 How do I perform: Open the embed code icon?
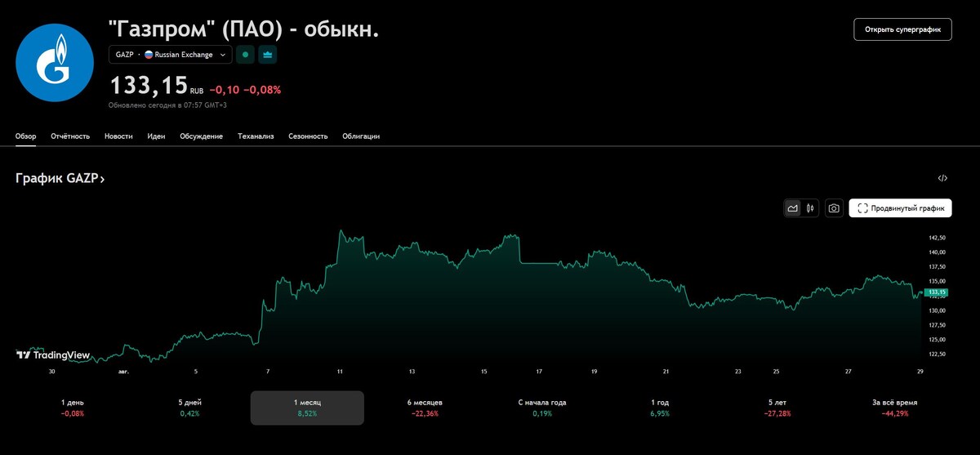pos(942,178)
